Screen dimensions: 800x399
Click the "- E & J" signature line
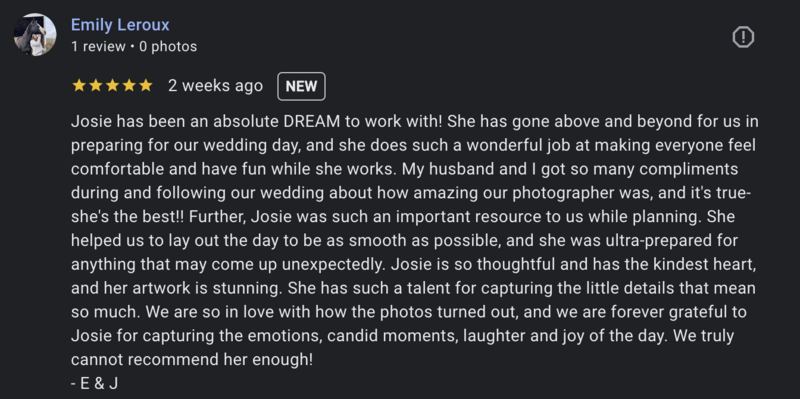pos(94,384)
